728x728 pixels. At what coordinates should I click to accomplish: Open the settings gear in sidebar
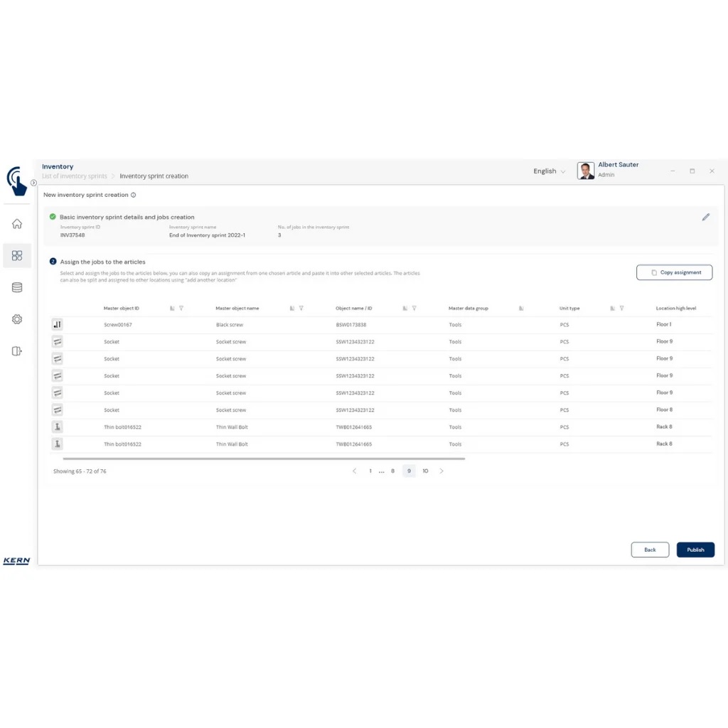(17, 319)
